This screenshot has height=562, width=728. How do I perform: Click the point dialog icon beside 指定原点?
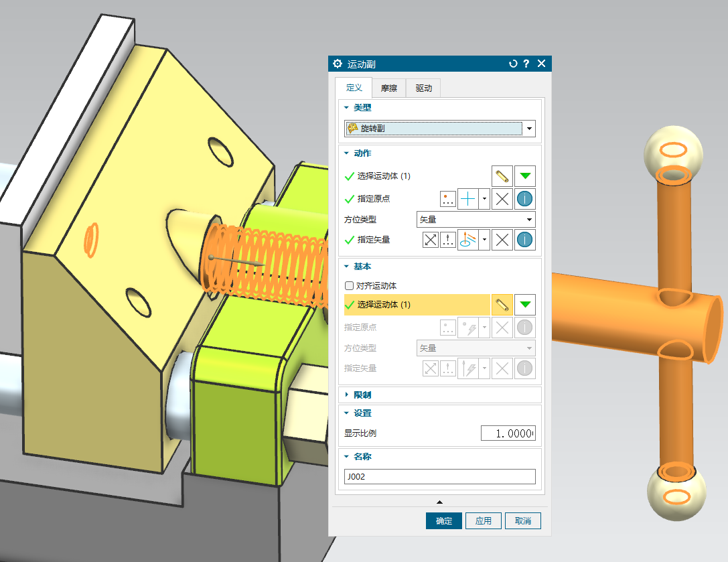pos(448,199)
